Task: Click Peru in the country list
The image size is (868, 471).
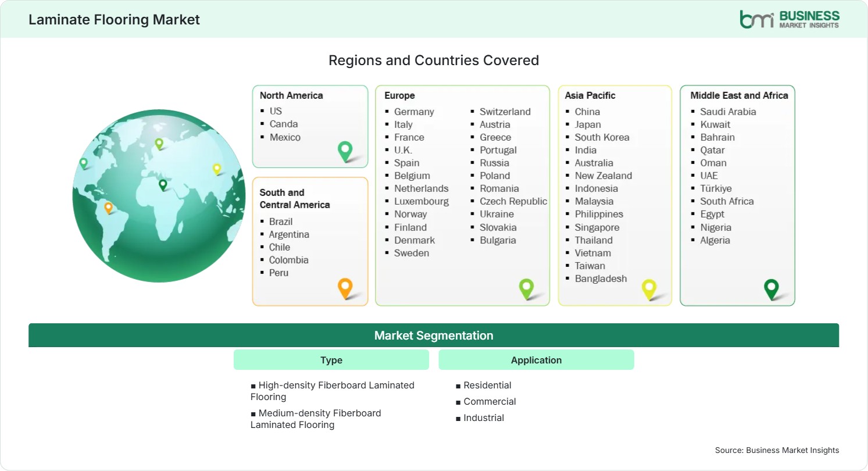Action: click(278, 273)
